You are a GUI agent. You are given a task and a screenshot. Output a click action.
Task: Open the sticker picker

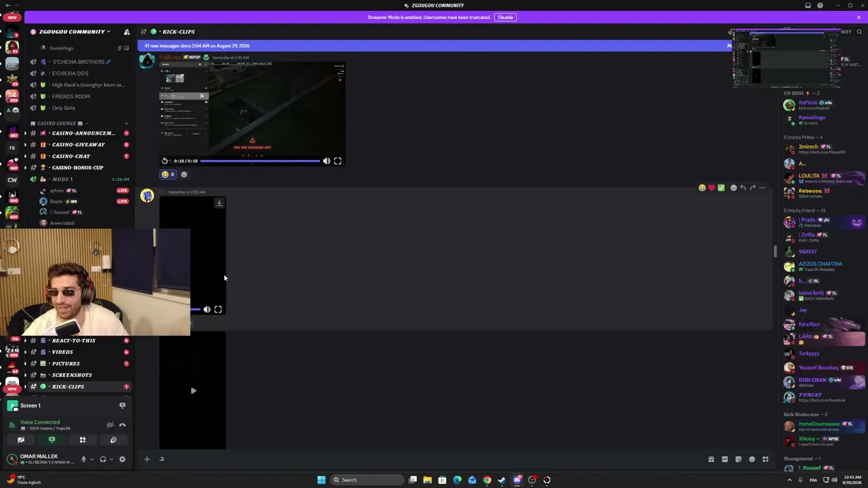pos(738,459)
